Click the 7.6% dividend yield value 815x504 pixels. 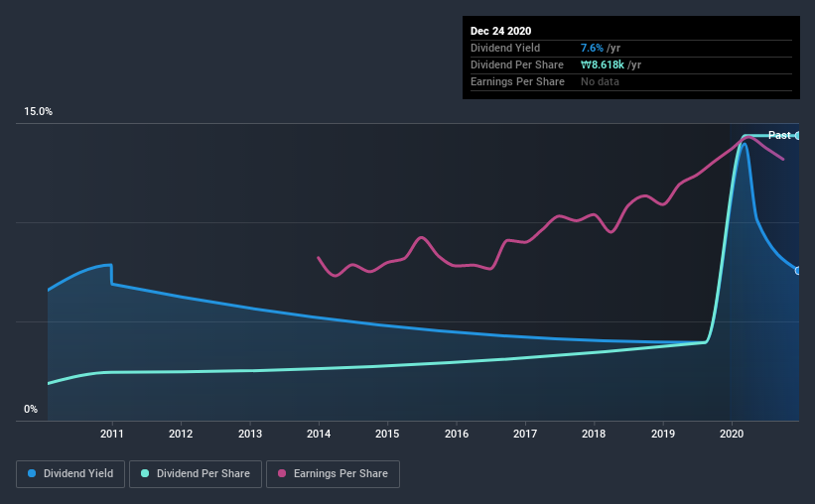pos(592,48)
